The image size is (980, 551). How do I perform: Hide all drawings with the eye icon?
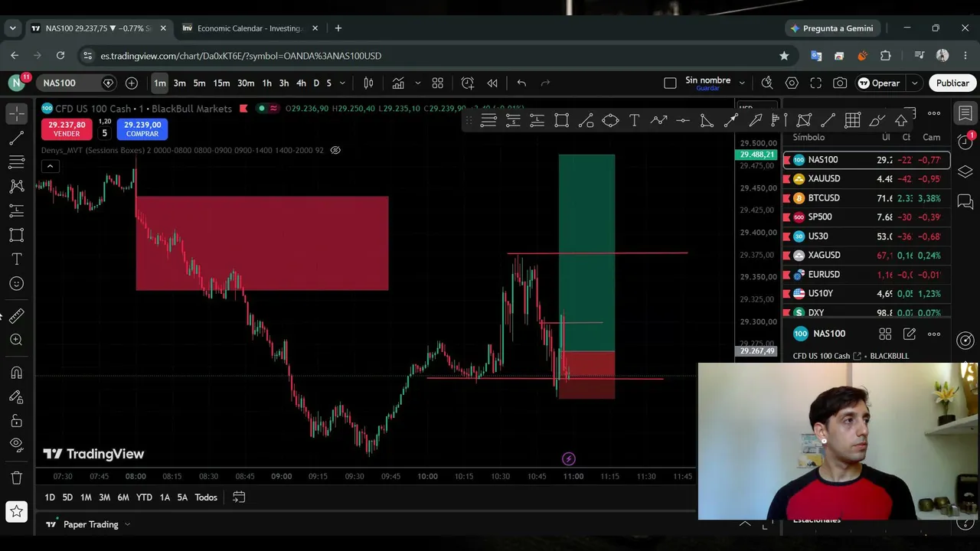tap(16, 445)
